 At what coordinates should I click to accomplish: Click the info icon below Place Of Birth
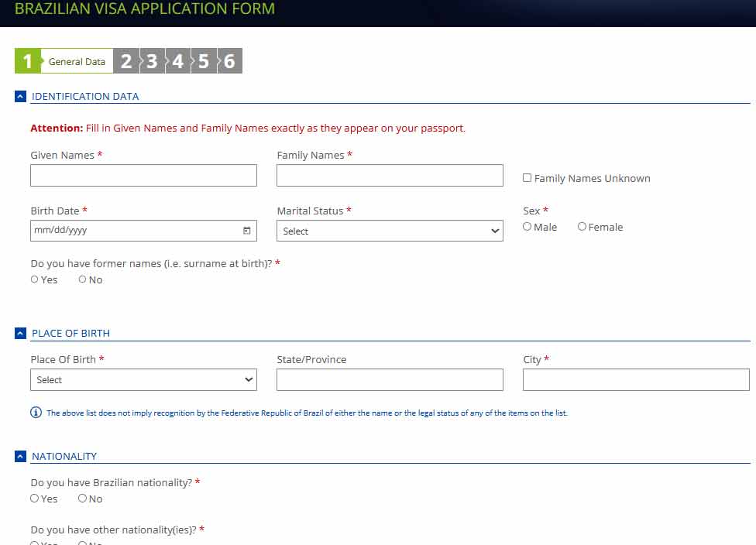pos(36,413)
